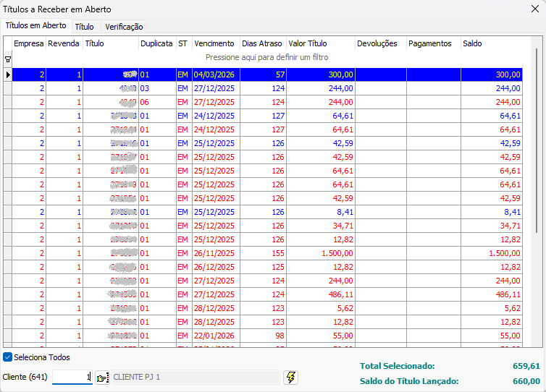Sort by Revenda column header
The image size is (546, 392).
pyautogui.click(x=64, y=43)
